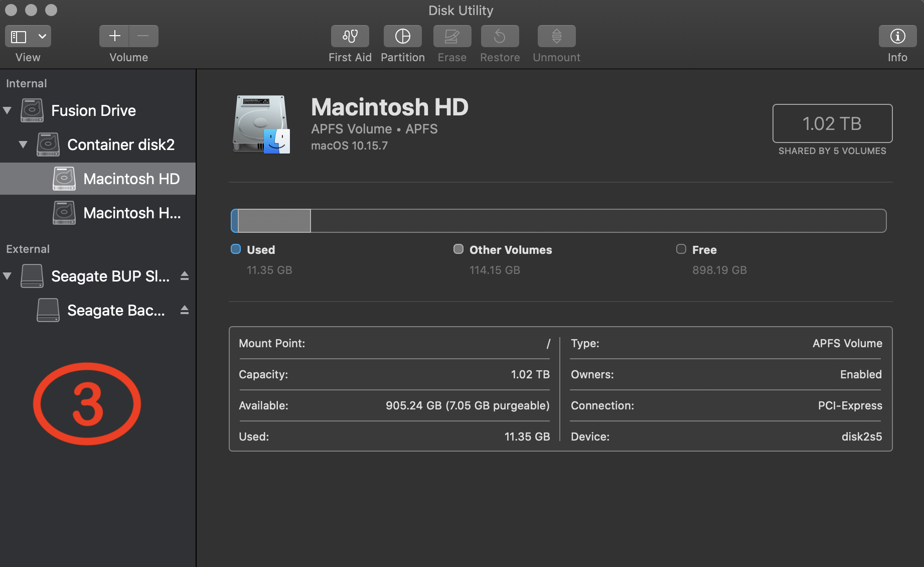
Task: Click the External section header
Action: point(28,249)
